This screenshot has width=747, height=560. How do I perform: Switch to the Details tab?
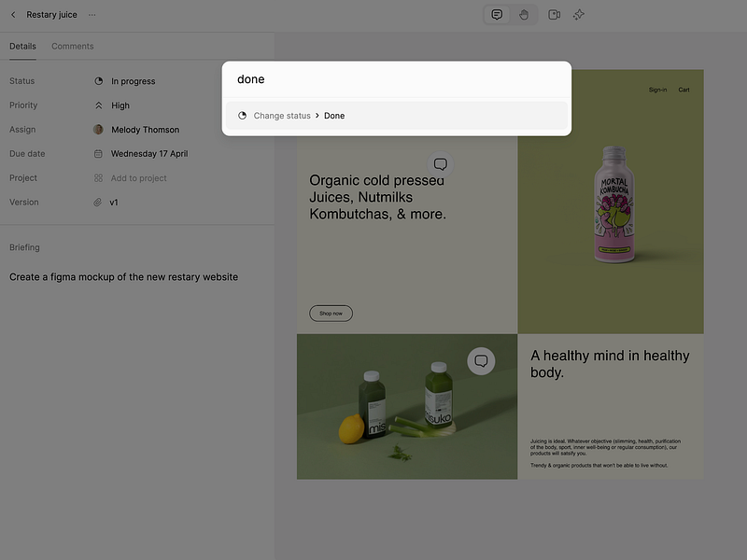pyautogui.click(x=22, y=46)
